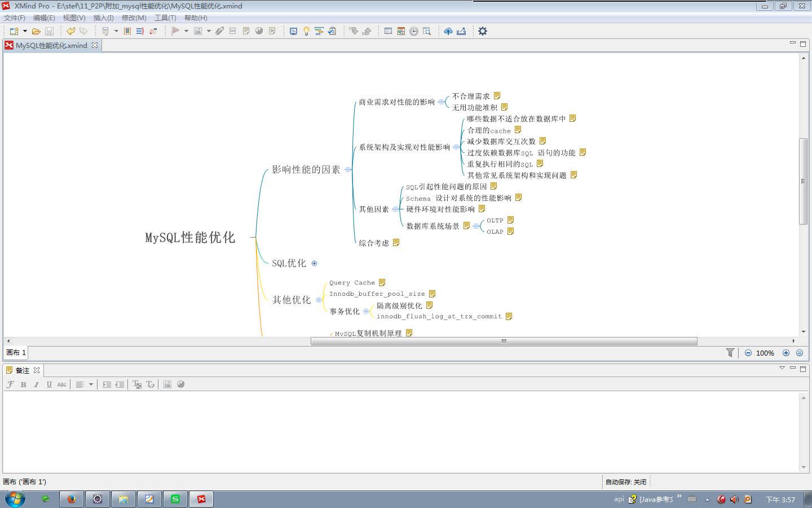Open the note icon beside 综合考虑
The image size is (812, 508).
(396, 242)
